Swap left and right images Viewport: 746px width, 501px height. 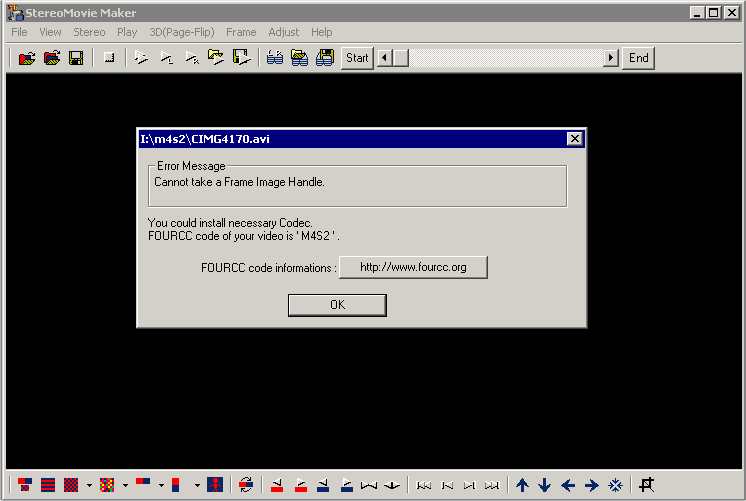pyautogui.click(x=246, y=485)
